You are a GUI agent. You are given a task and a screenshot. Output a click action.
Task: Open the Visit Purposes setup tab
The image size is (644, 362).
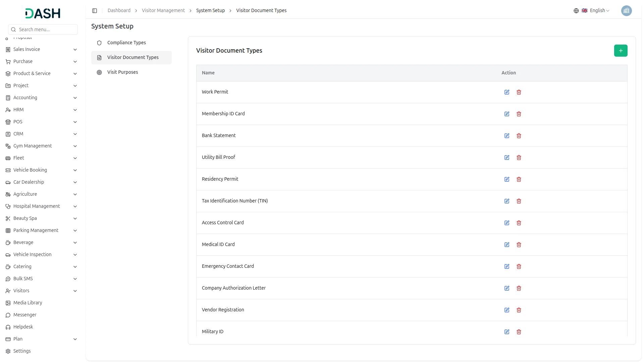click(122, 72)
